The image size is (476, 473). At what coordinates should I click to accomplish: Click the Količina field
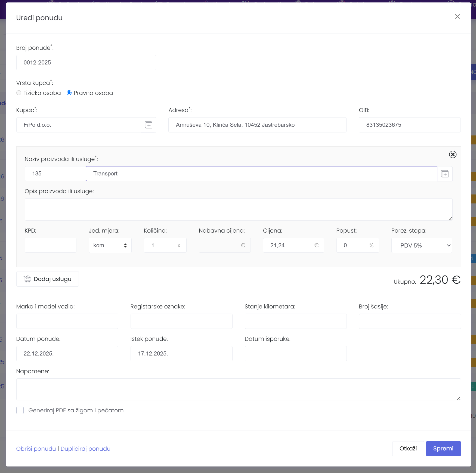(x=165, y=245)
